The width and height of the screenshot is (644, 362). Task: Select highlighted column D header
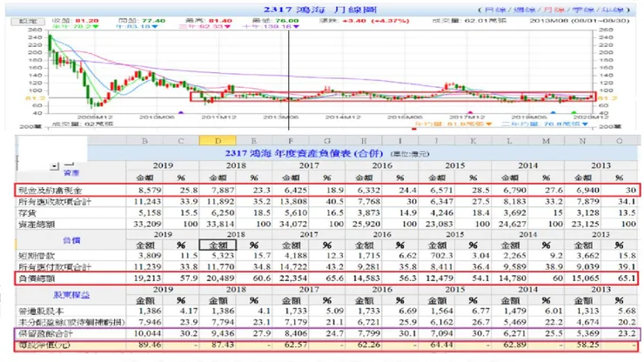218,140
